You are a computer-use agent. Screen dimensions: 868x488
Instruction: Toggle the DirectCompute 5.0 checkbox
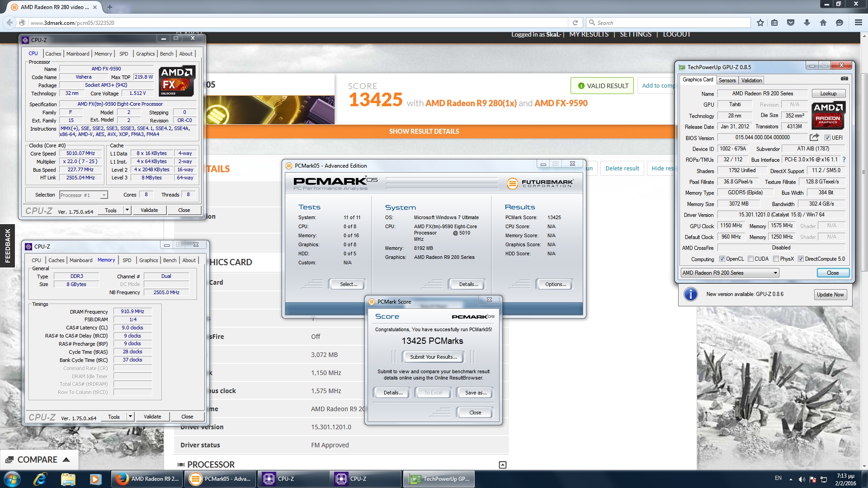pyautogui.click(x=801, y=259)
